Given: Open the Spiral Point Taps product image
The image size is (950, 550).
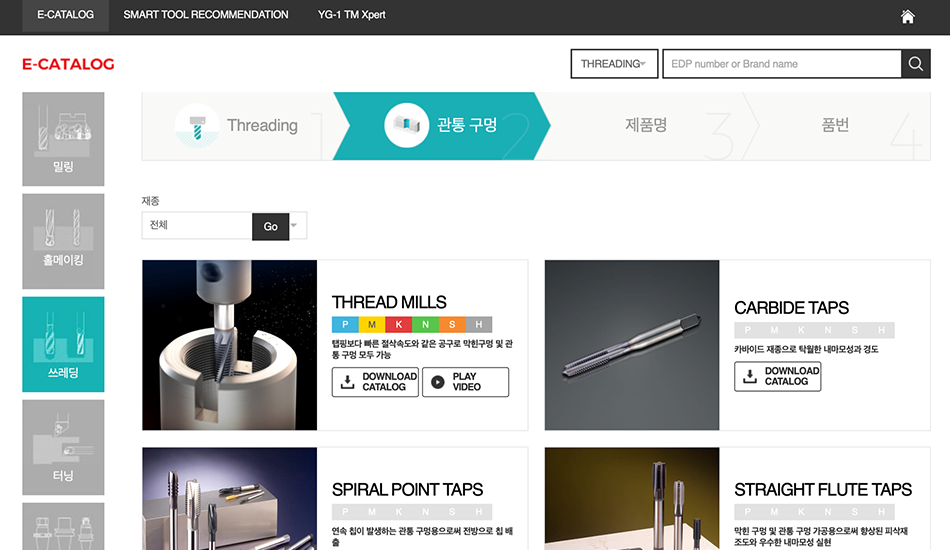Looking at the screenshot, I should (230, 499).
